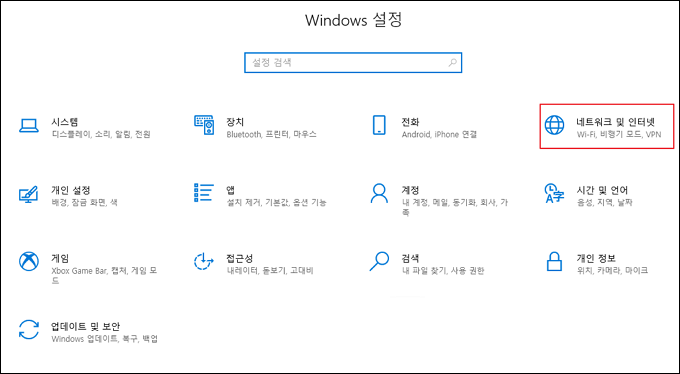Click the 'Bluetooth, 프린터, 마우스' description
This screenshot has width=680, height=374.
pos(271,134)
